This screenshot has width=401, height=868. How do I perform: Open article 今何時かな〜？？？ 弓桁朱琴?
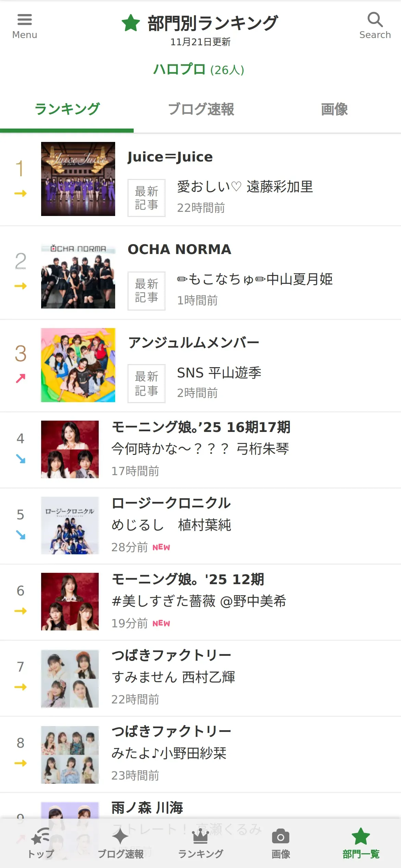tap(200, 449)
